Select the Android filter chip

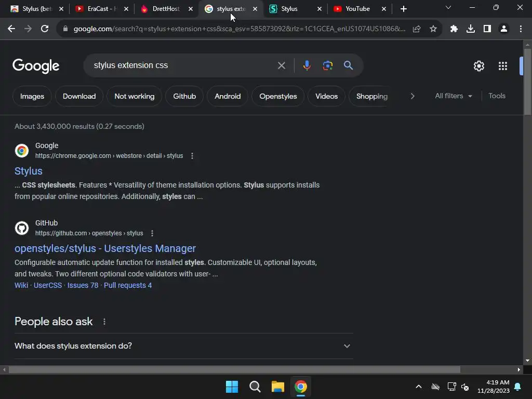pos(228,96)
